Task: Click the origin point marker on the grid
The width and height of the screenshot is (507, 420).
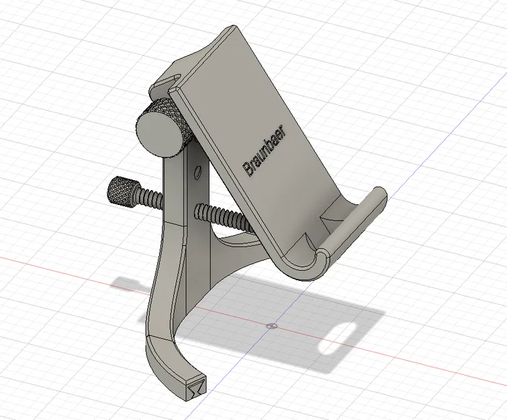Action: click(271, 326)
